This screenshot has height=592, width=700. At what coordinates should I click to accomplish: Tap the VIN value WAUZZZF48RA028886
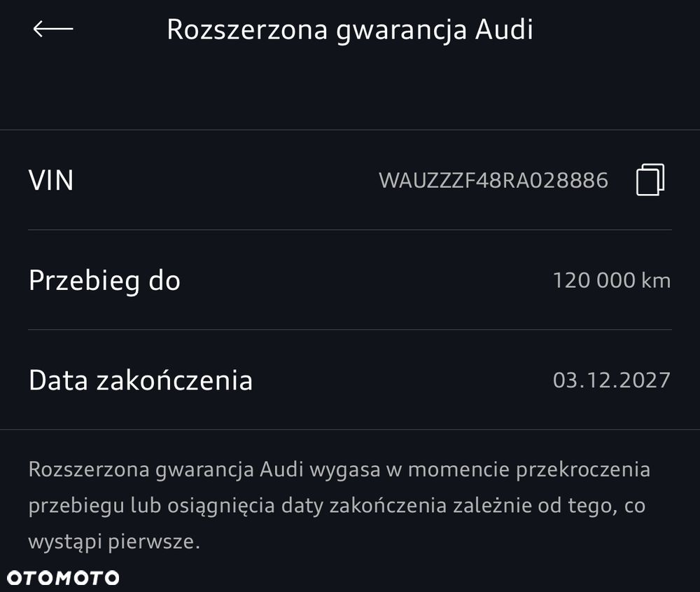493,181
